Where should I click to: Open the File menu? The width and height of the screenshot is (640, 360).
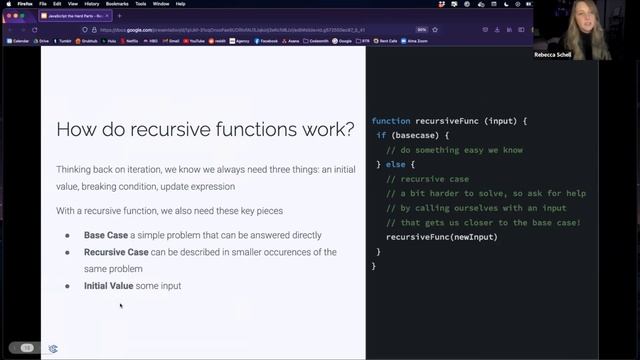[43, 4]
